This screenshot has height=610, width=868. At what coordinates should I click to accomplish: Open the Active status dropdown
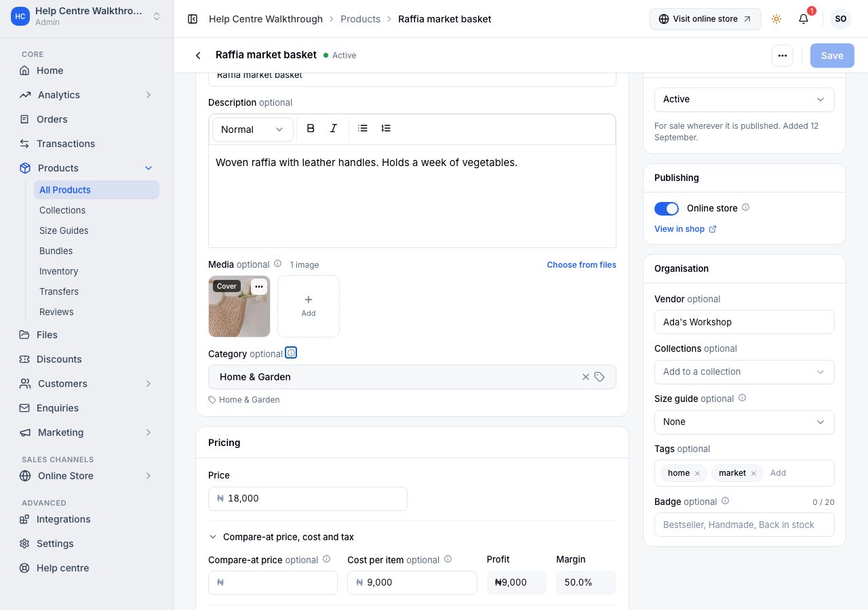coord(745,99)
